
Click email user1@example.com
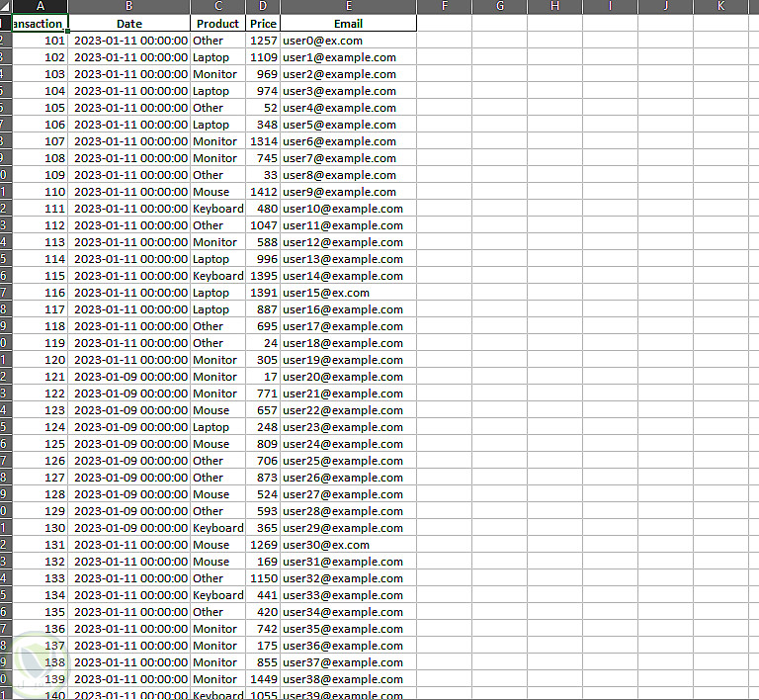(x=349, y=57)
